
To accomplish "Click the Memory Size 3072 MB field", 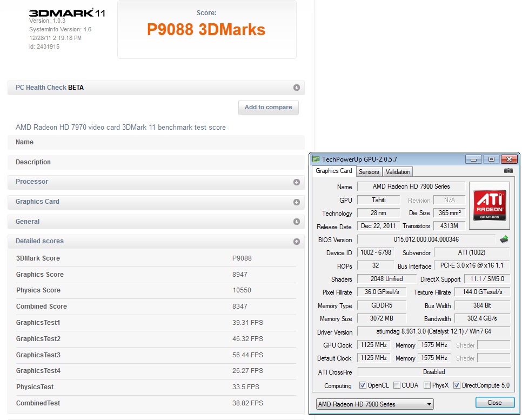I will pos(382,318).
